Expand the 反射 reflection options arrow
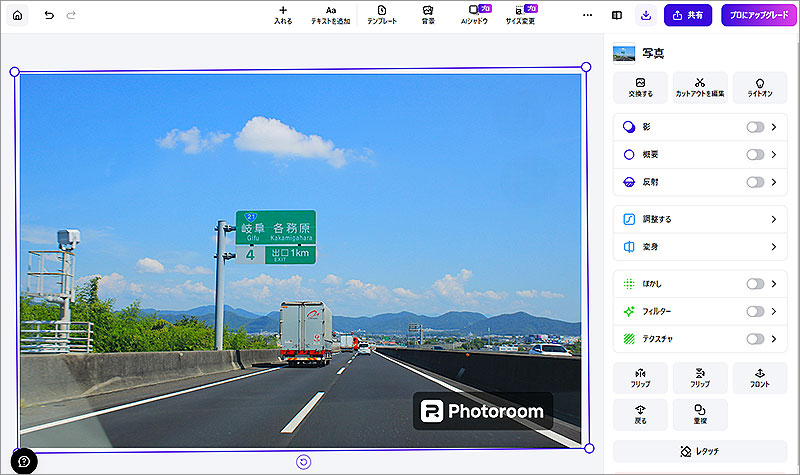 (774, 182)
